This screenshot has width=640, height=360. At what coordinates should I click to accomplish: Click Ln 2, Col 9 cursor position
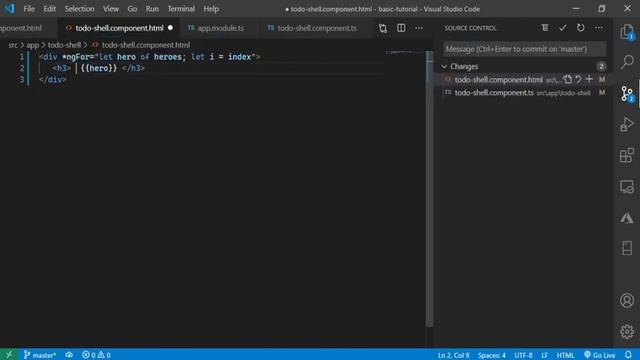(453, 355)
